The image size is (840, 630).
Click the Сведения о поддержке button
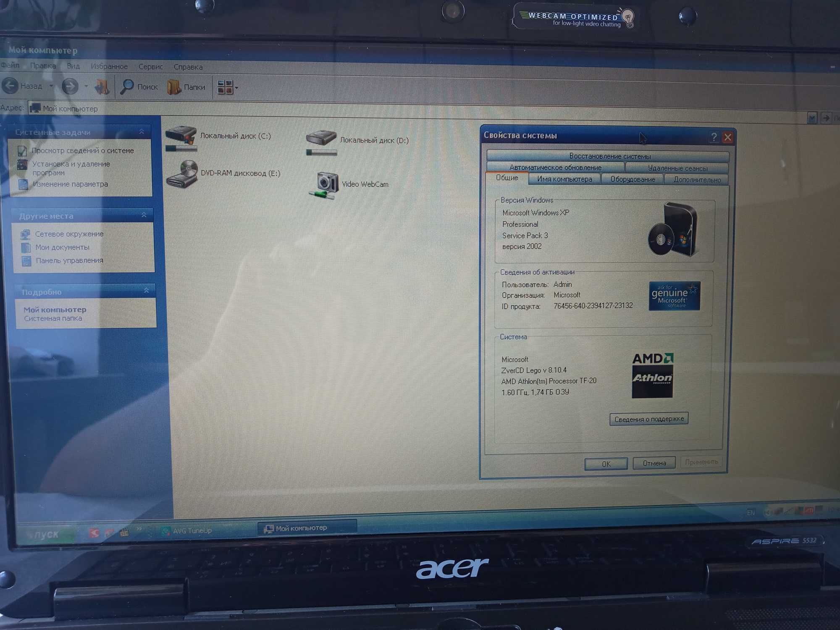click(x=649, y=419)
